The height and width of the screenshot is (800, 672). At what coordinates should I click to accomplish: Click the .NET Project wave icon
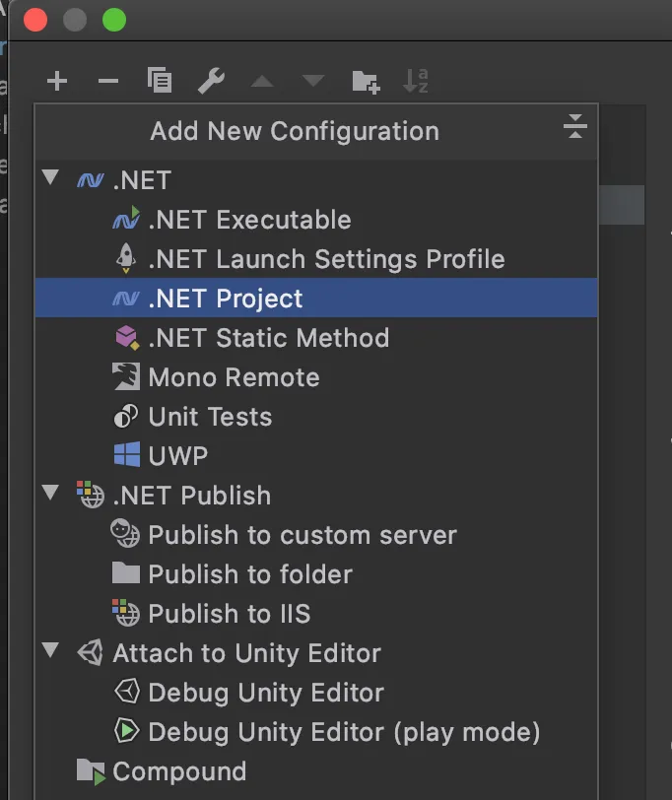tap(126, 298)
